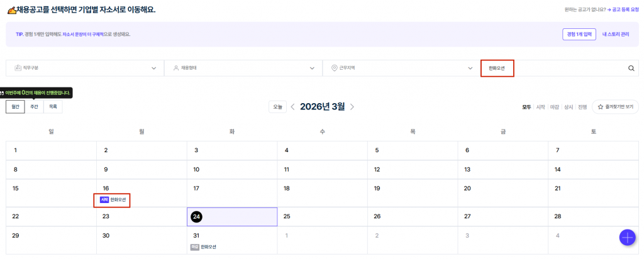644x259 pixels.
Task: Click the 오늘 button
Action: (277, 107)
